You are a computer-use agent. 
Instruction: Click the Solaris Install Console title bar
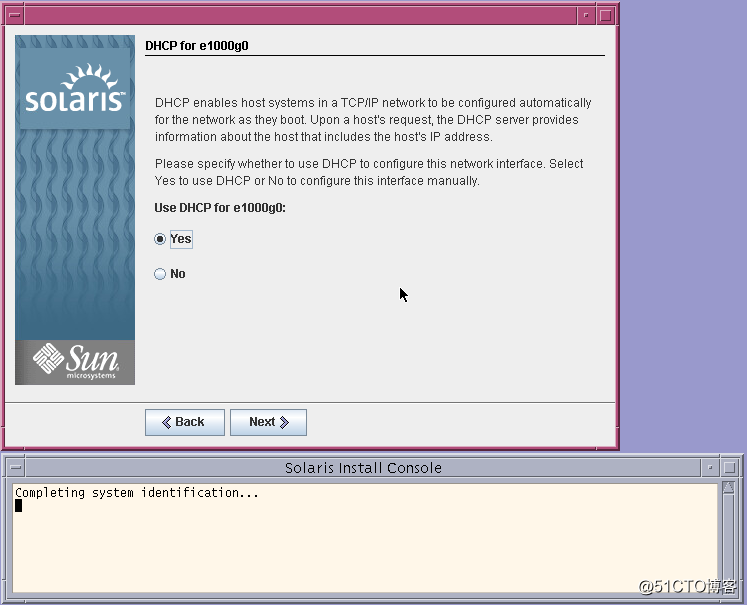coord(363,467)
